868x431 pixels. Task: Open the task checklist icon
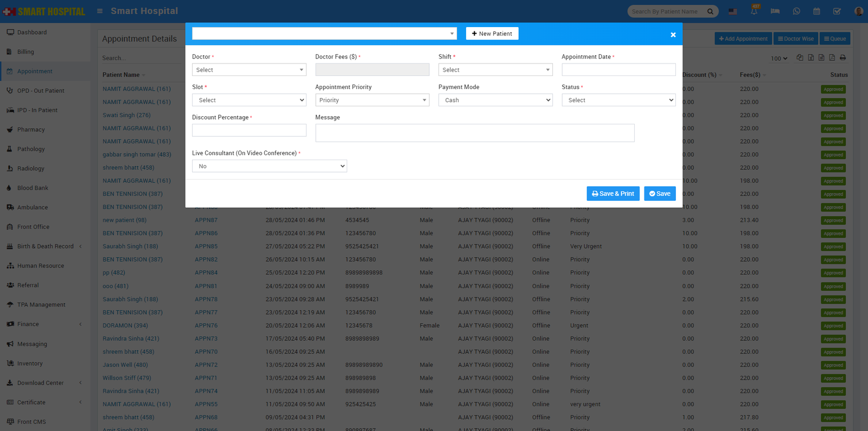837,11
